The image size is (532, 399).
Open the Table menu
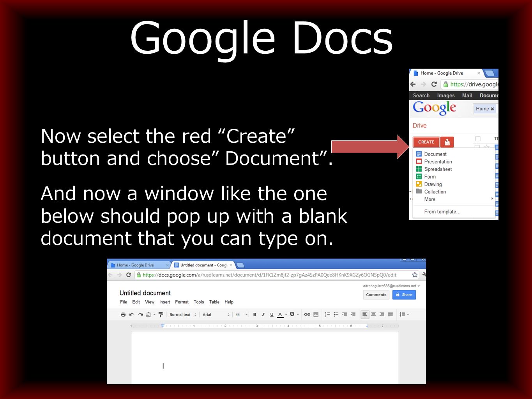[x=214, y=302]
